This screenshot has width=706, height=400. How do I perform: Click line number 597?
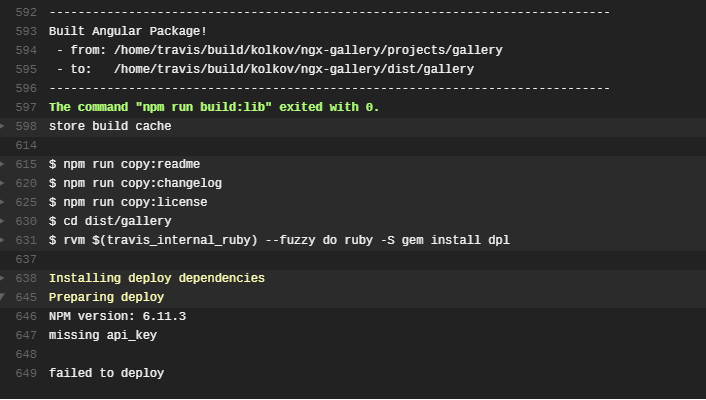(28, 107)
